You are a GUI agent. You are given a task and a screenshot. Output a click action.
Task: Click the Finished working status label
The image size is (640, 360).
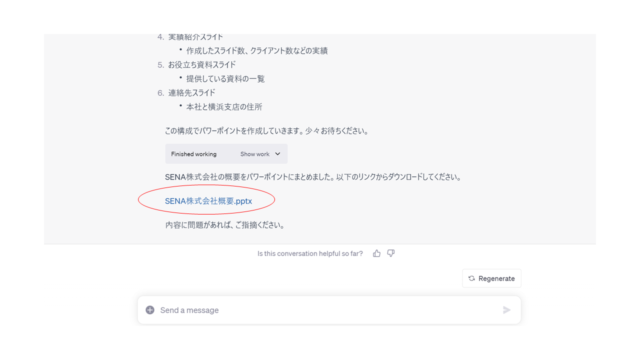[x=193, y=154]
